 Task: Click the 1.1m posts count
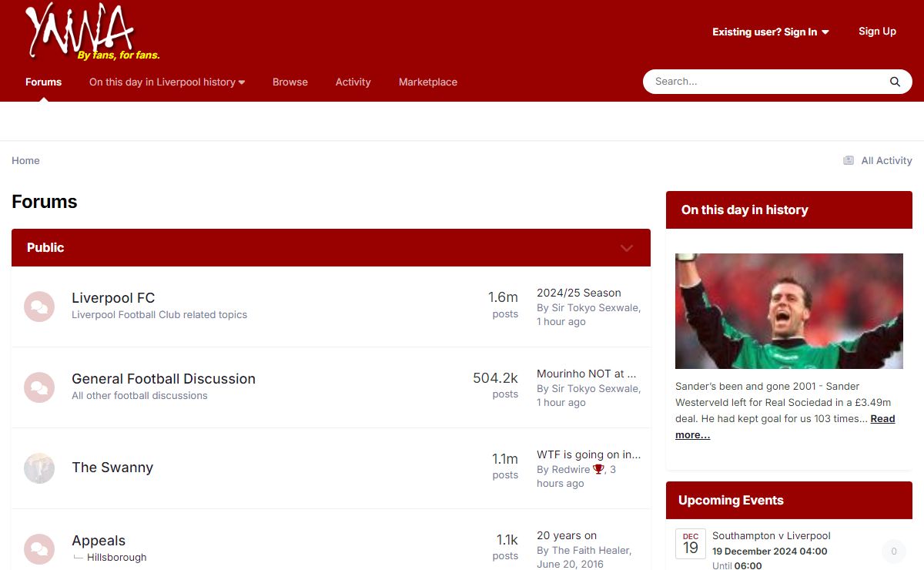point(505,459)
